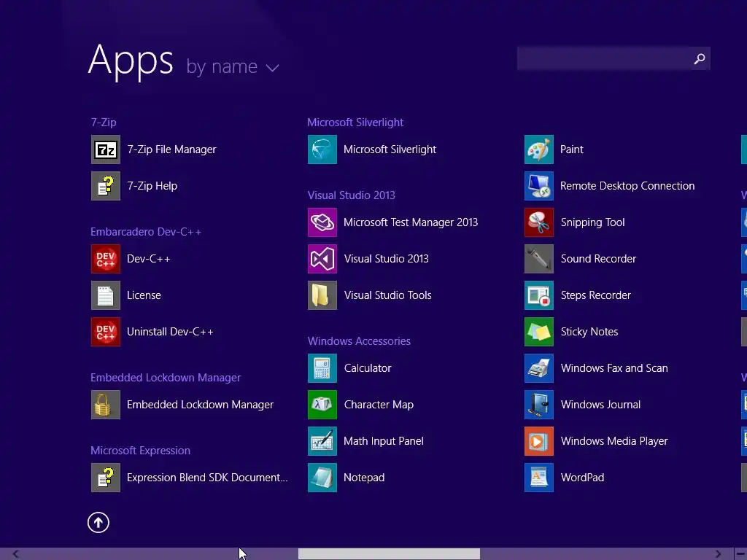Open the Character Map icon

pyautogui.click(x=322, y=404)
